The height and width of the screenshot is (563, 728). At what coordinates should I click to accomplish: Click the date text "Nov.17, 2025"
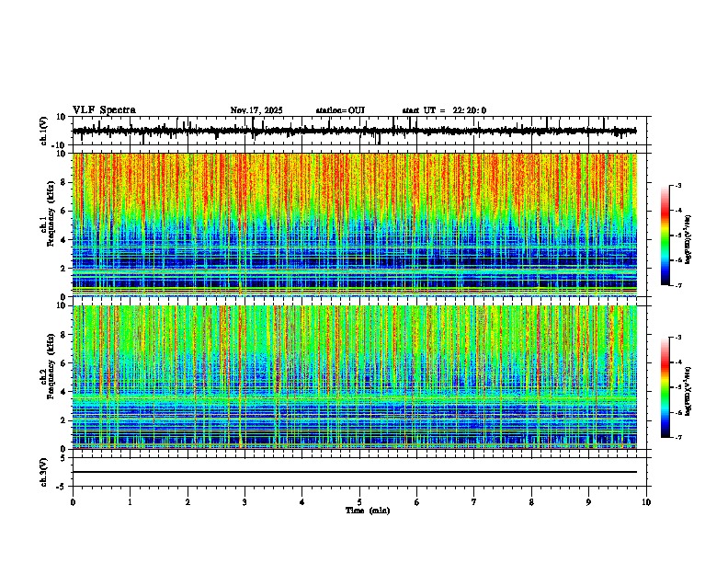pos(256,110)
